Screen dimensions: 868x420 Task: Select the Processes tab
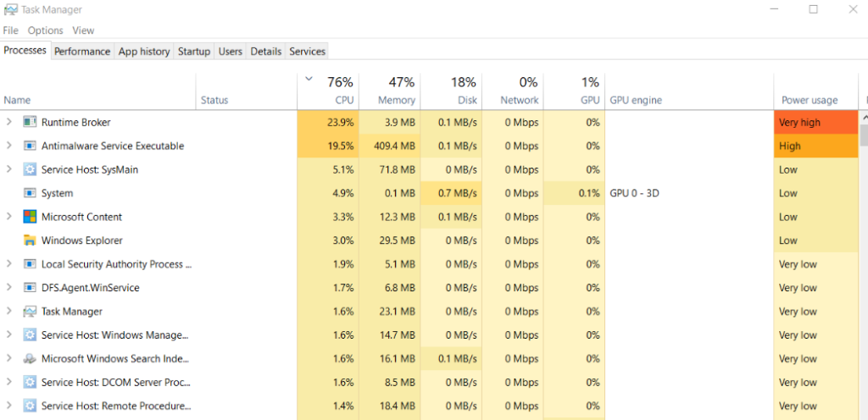[x=25, y=50]
